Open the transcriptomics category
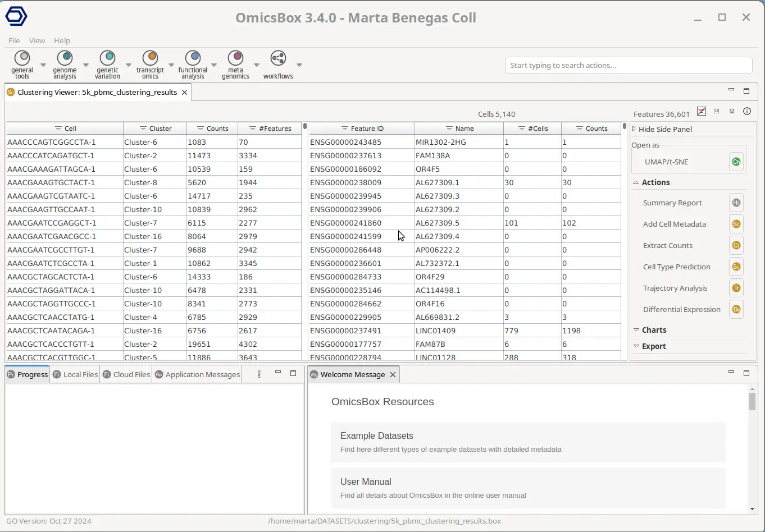The height and width of the screenshot is (532, 765). pos(150,65)
